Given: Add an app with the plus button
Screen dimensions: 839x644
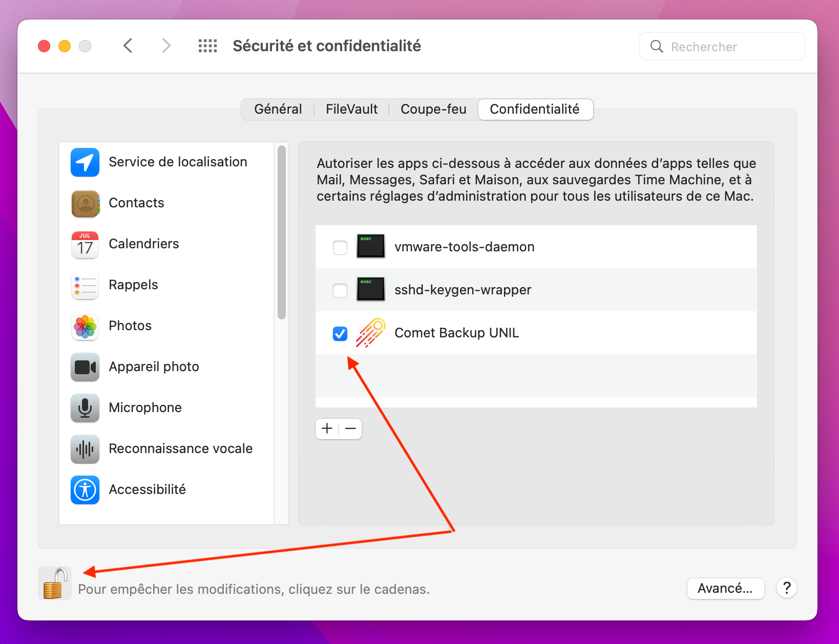Looking at the screenshot, I should (327, 428).
